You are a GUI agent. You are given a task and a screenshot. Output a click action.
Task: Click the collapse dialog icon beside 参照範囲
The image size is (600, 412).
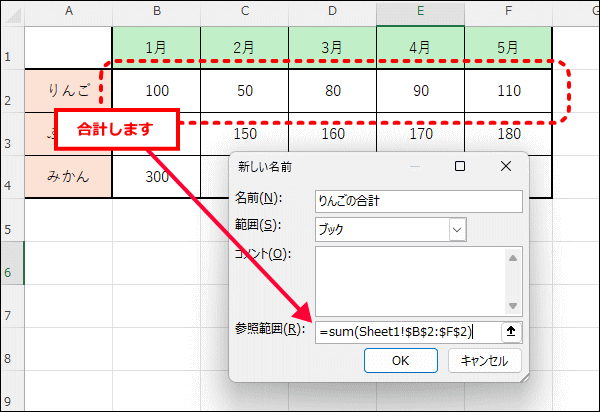coord(511,332)
